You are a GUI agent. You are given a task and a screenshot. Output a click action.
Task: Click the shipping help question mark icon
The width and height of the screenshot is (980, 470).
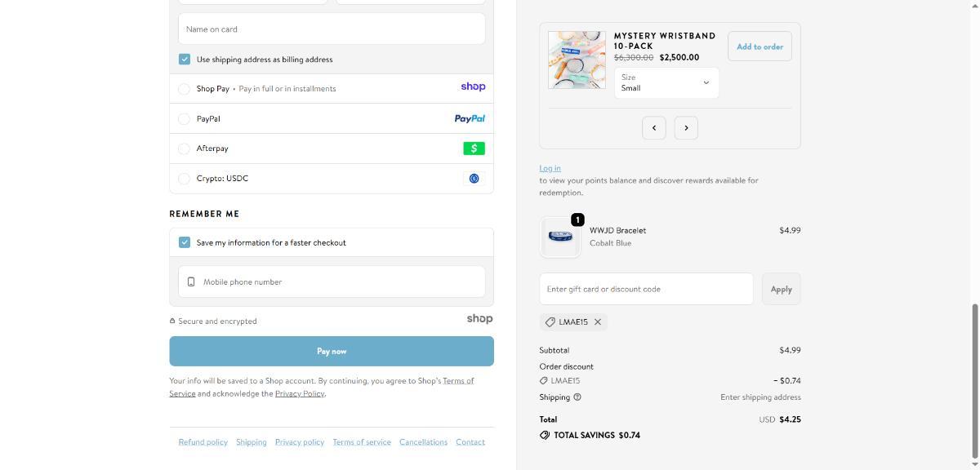(x=577, y=397)
